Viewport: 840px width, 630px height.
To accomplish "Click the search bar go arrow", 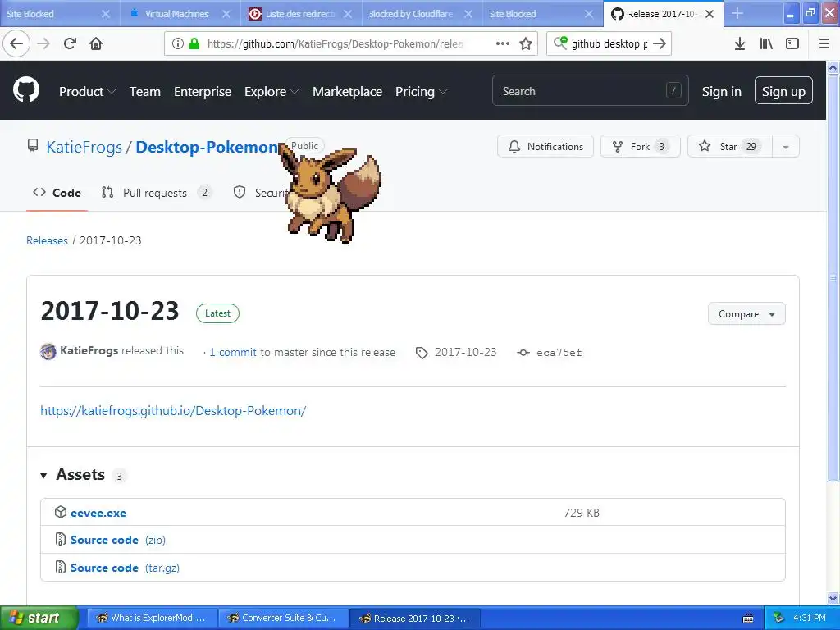I will 660,43.
